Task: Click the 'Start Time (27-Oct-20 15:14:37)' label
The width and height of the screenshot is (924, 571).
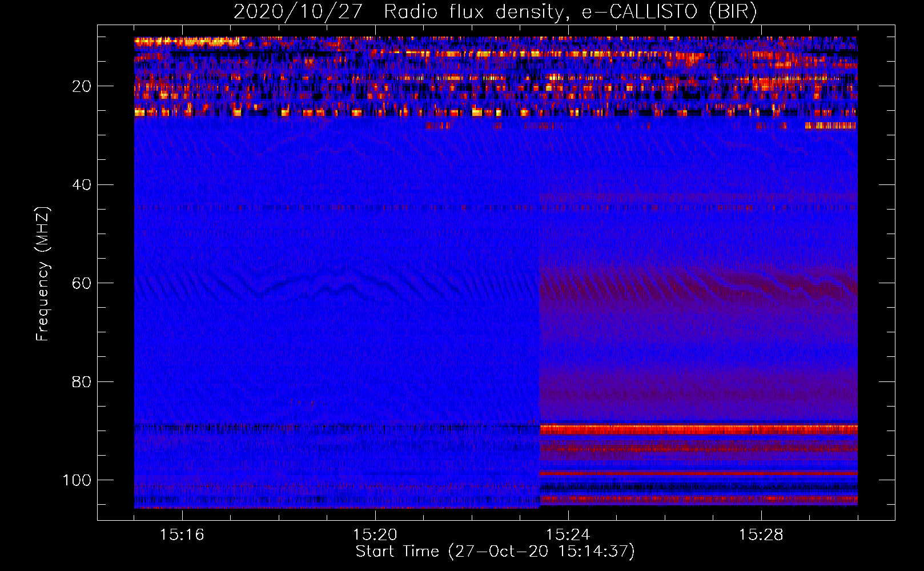Action: click(x=495, y=552)
